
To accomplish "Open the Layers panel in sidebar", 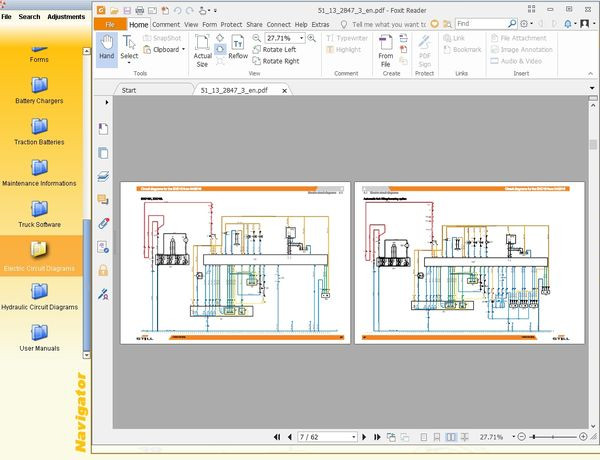I will [x=103, y=176].
